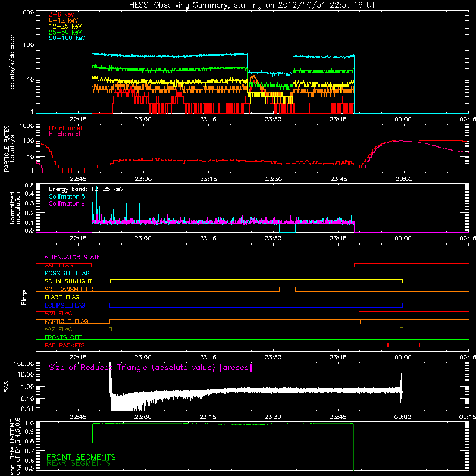This screenshot has height=476, width=476.
Task: Select the 25-50 keV legend label
Action: click(65, 32)
